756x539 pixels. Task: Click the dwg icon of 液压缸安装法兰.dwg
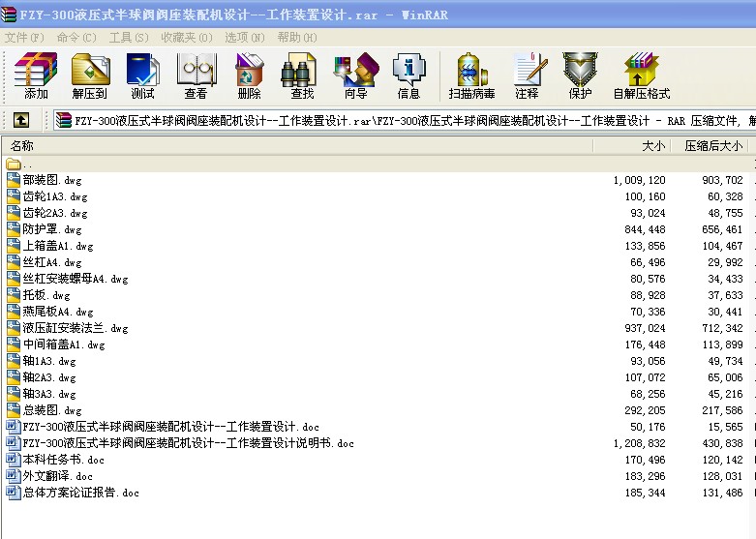click(x=14, y=328)
